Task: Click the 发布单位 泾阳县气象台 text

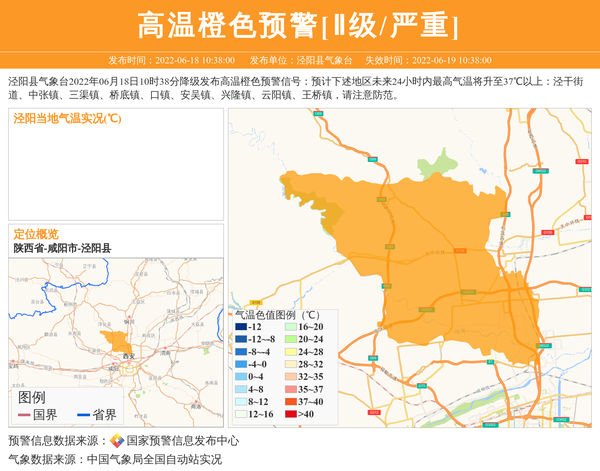Action: pos(300,60)
